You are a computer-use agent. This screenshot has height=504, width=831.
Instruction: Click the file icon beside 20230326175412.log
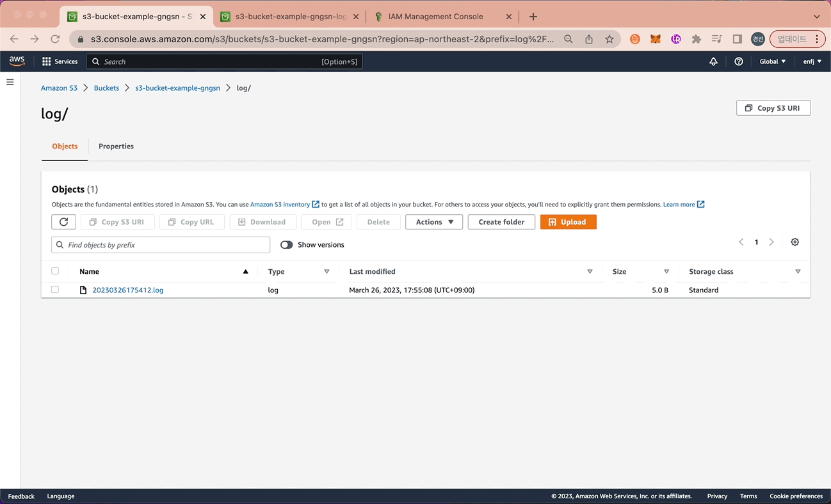click(83, 290)
